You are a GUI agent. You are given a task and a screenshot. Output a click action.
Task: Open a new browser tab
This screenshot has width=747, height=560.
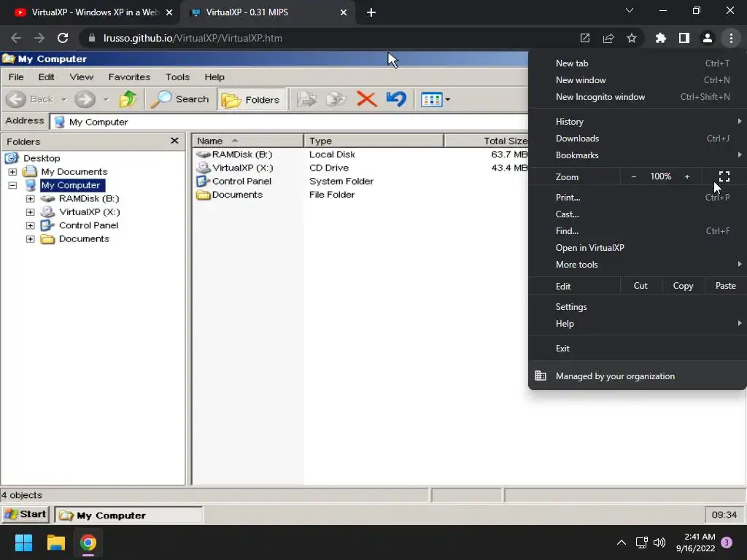click(371, 12)
